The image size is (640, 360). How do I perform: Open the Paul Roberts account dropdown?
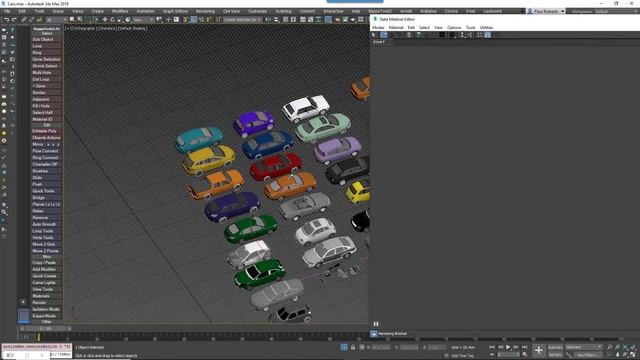[x=546, y=11]
